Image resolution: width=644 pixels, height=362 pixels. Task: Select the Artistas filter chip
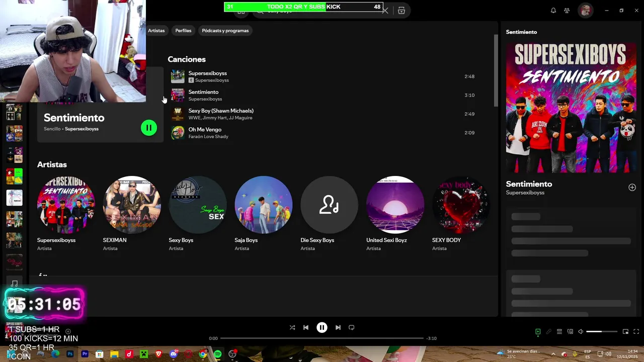click(x=156, y=31)
